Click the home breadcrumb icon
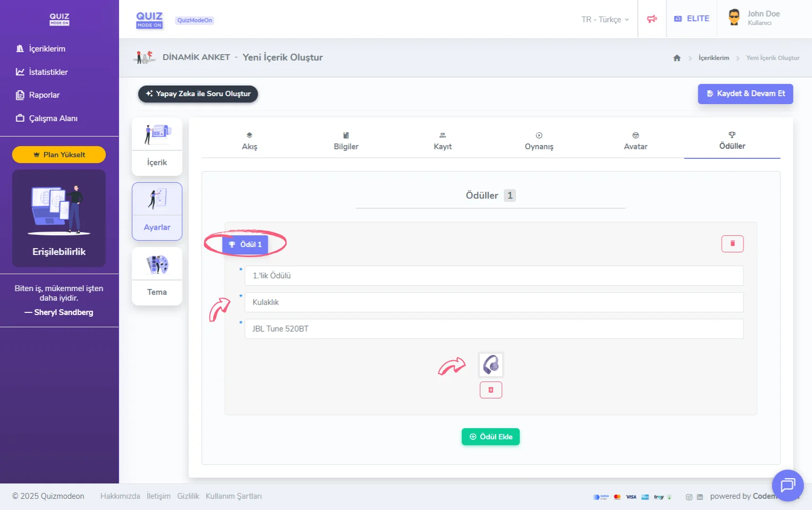The height and width of the screenshot is (510, 812). tap(676, 58)
